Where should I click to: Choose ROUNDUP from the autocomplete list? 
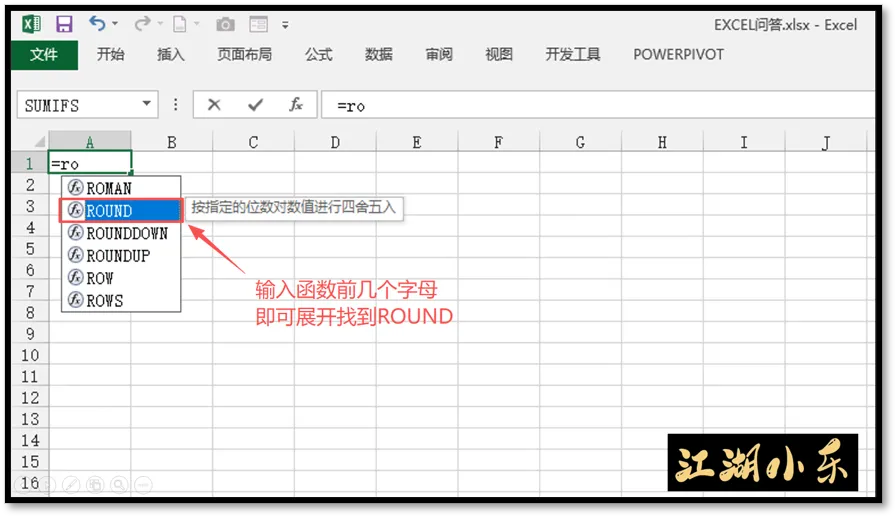tap(121, 256)
